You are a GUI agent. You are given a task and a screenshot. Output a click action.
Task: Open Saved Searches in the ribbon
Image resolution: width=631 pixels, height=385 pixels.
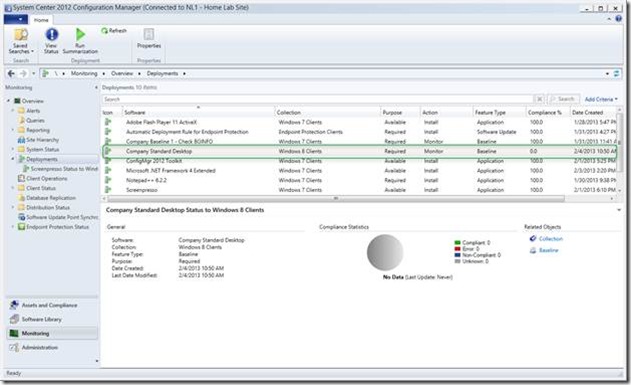point(21,41)
